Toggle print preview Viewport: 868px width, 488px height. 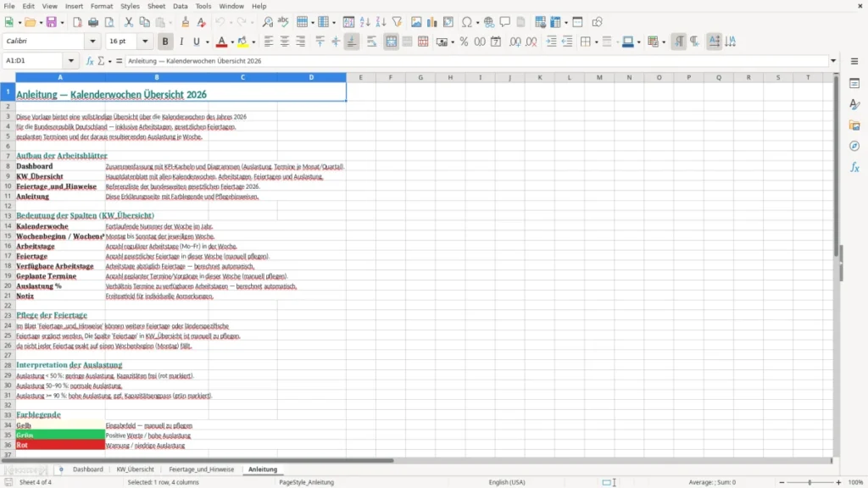coord(109,22)
